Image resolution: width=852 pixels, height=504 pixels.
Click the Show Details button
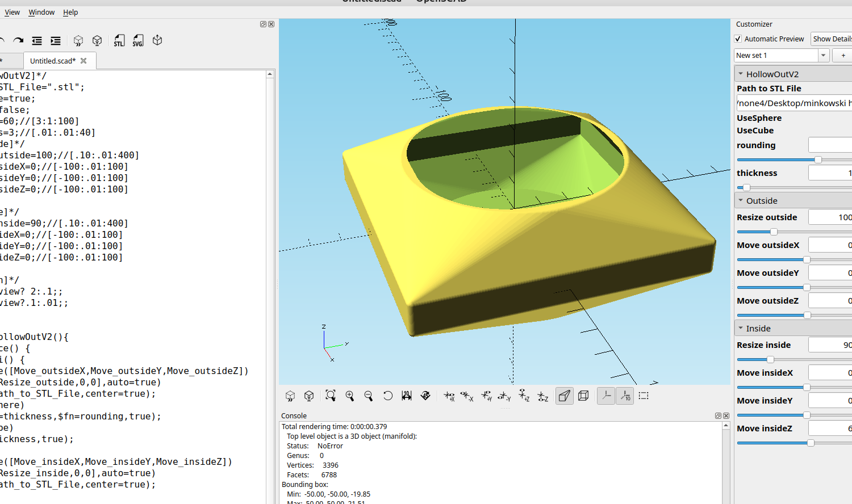click(x=832, y=39)
